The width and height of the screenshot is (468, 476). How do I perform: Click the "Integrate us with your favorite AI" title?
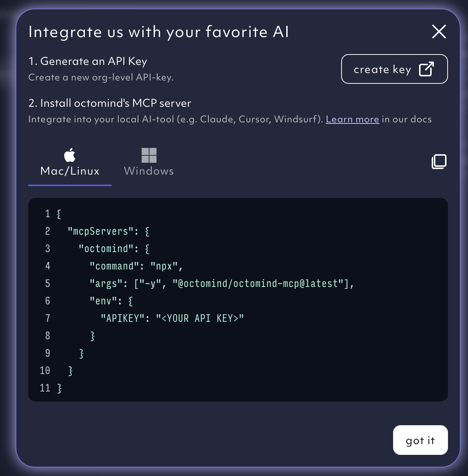(159, 32)
